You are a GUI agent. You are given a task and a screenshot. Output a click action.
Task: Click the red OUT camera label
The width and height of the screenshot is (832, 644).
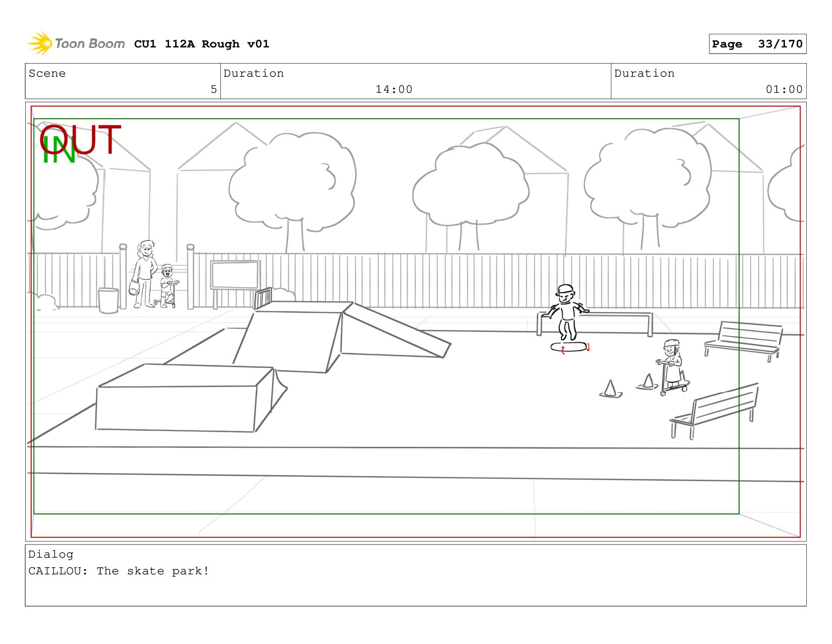point(81,140)
